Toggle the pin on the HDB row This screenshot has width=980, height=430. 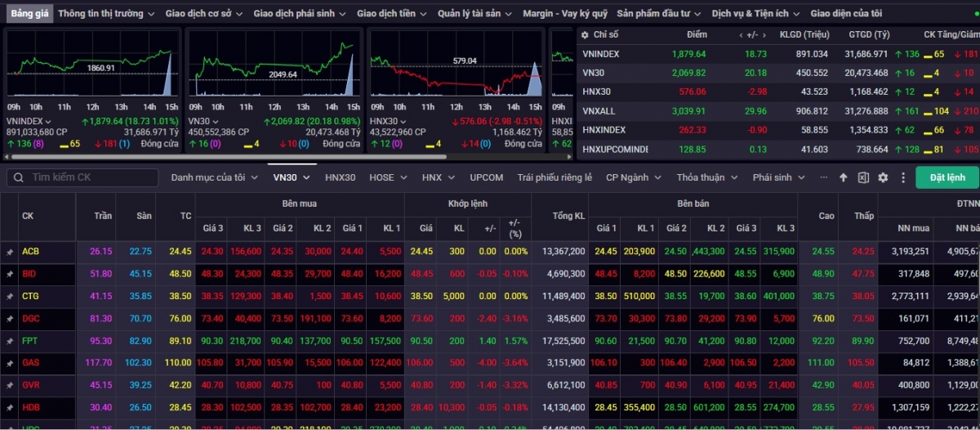(10, 407)
